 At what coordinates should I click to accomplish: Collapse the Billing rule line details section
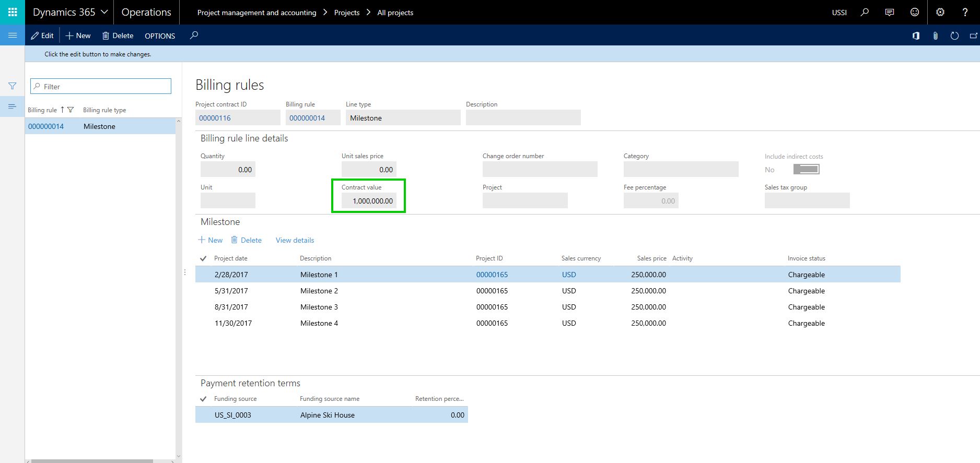(x=244, y=138)
